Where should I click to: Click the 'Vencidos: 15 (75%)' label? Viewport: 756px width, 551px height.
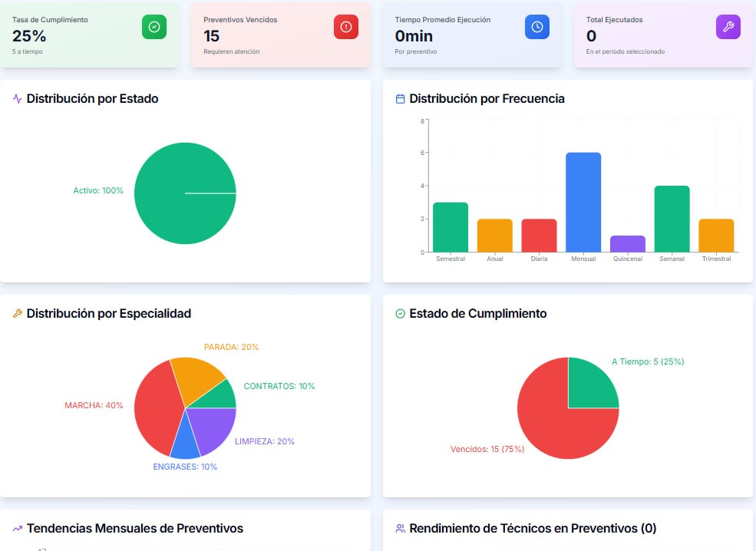(x=487, y=449)
